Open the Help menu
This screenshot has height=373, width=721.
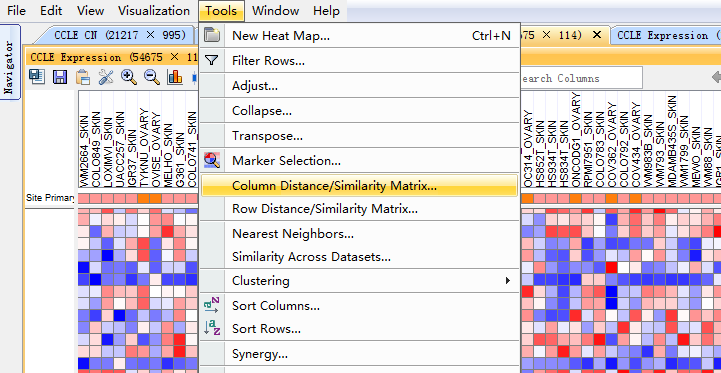point(326,11)
